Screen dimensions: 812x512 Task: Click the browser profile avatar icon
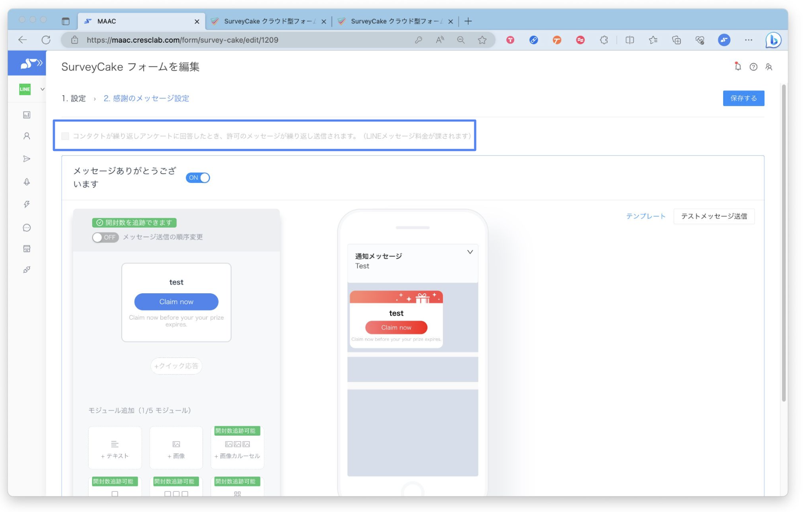[x=724, y=40]
